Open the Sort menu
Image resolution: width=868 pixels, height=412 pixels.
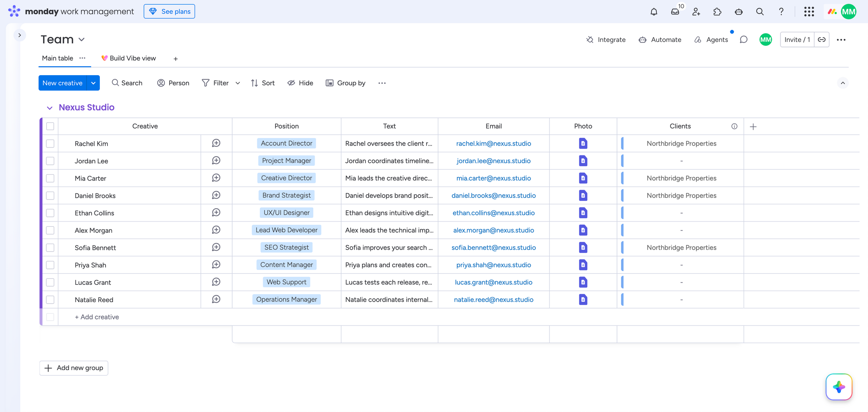pos(263,83)
